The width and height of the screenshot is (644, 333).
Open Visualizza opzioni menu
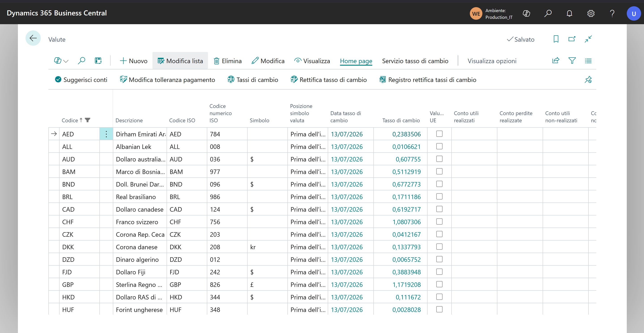(x=492, y=61)
